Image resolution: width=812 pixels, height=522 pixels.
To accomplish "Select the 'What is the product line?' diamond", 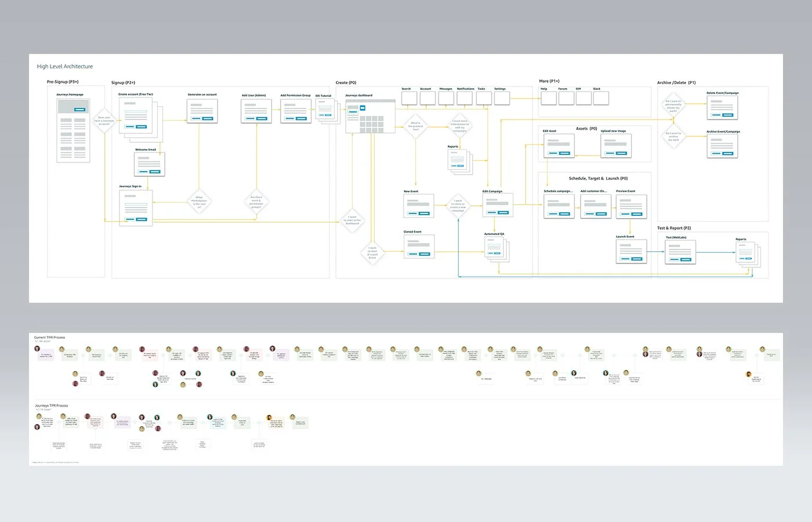I will 415,126.
